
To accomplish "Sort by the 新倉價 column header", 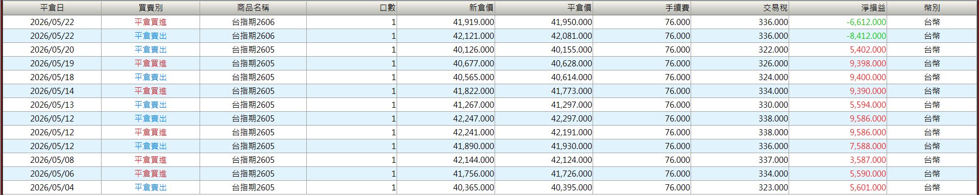I will pyautogui.click(x=446, y=8).
